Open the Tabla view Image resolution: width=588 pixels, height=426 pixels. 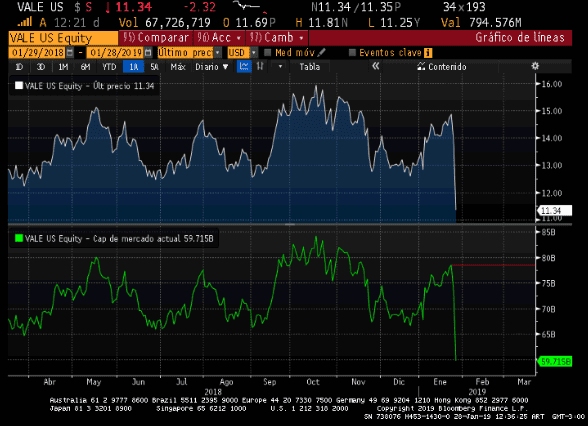pos(309,67)
